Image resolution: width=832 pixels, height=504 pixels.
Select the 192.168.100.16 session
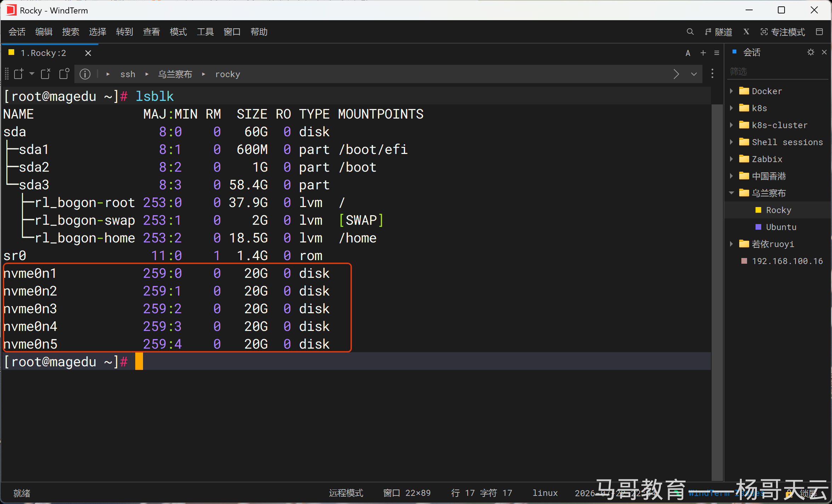click(778, 261)
